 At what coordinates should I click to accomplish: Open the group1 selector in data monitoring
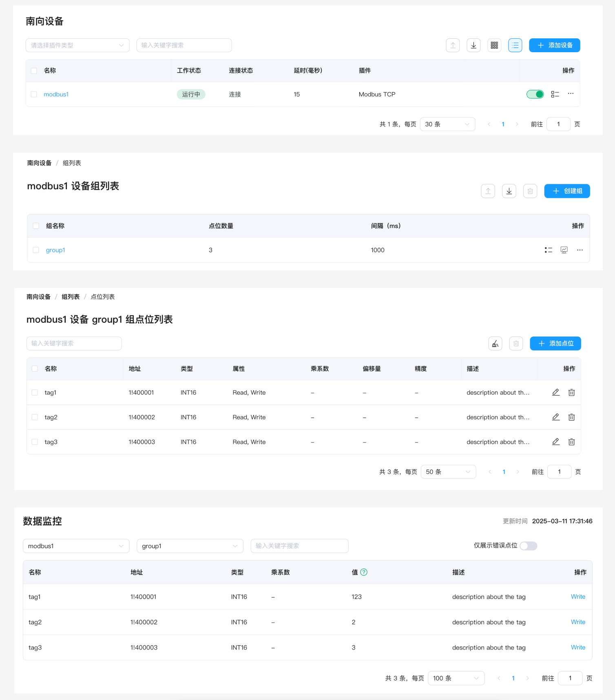pyautogui.click(x=190, y=546)
